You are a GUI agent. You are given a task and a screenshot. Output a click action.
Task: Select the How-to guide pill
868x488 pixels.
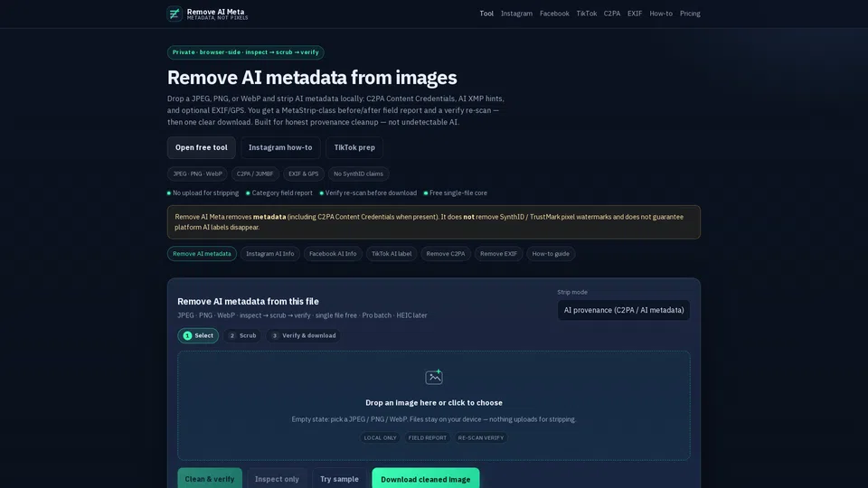551,254
